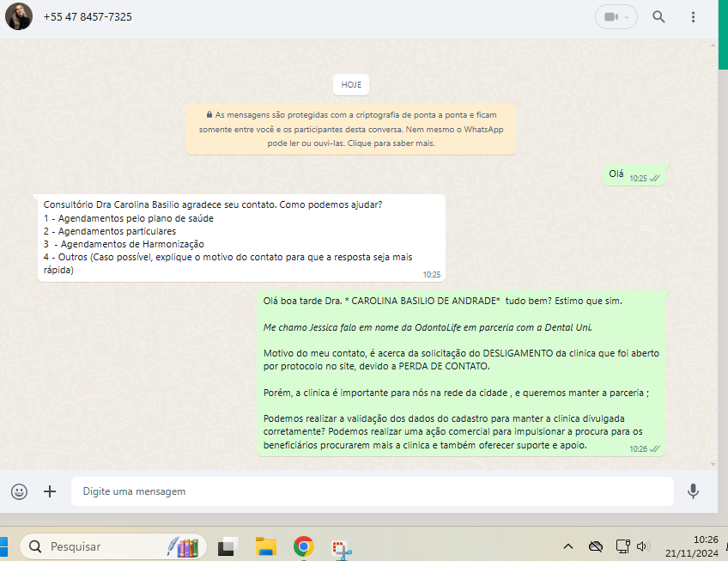The width and height of the screenshot is (728, 561).
Task: Open the Snipping Tool on the taskbar
Action: pos(342,548)
